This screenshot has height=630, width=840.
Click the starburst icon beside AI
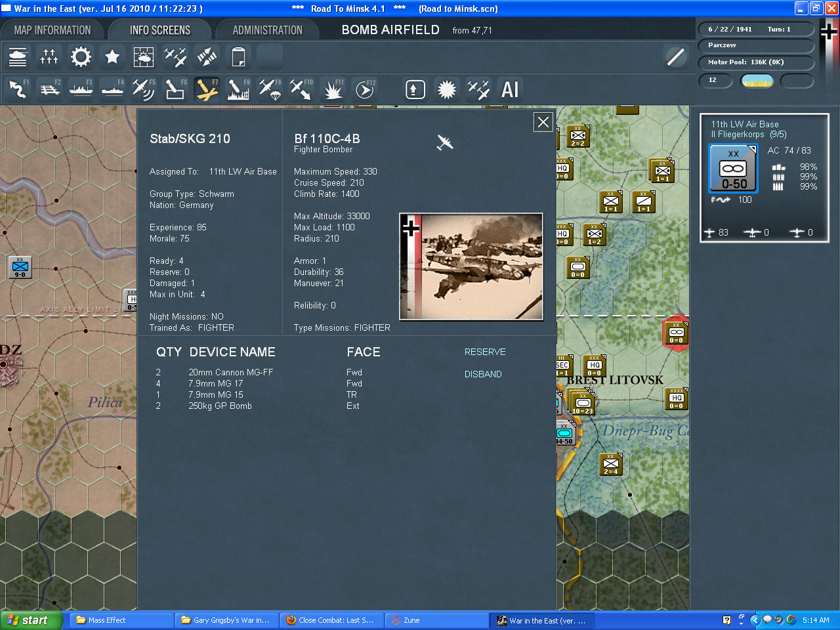[x=446, y=89]
